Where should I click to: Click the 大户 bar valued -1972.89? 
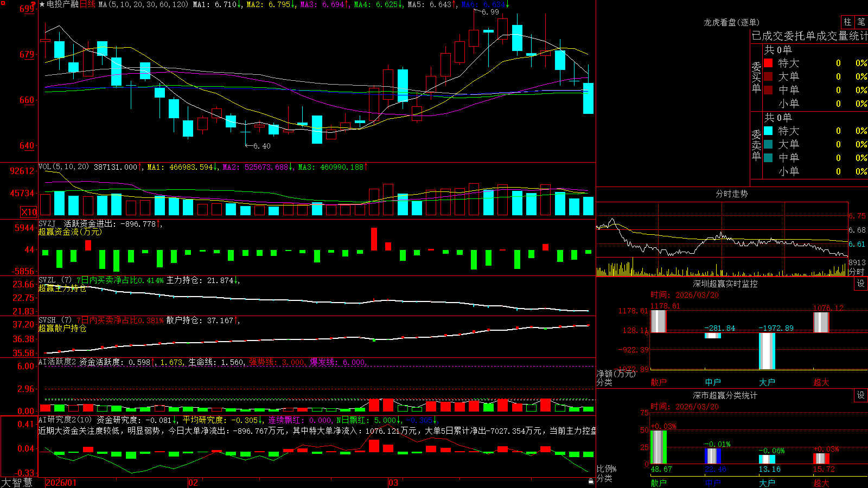point(767,351)
